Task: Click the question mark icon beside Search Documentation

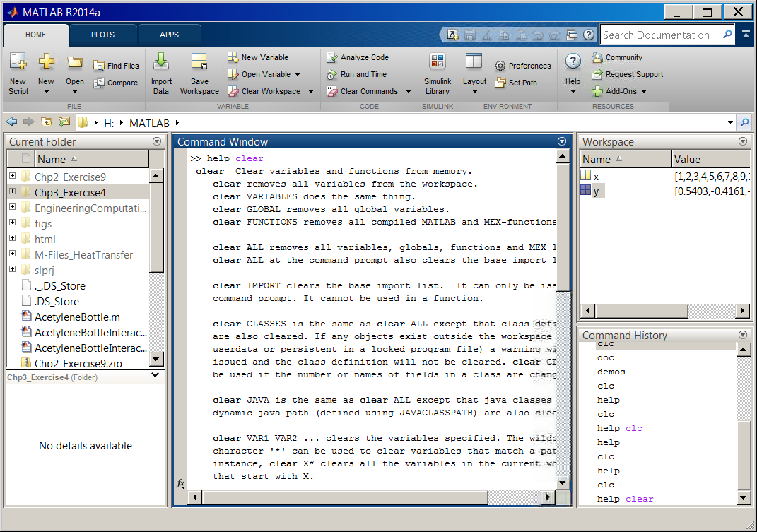Action: (589, 35)
